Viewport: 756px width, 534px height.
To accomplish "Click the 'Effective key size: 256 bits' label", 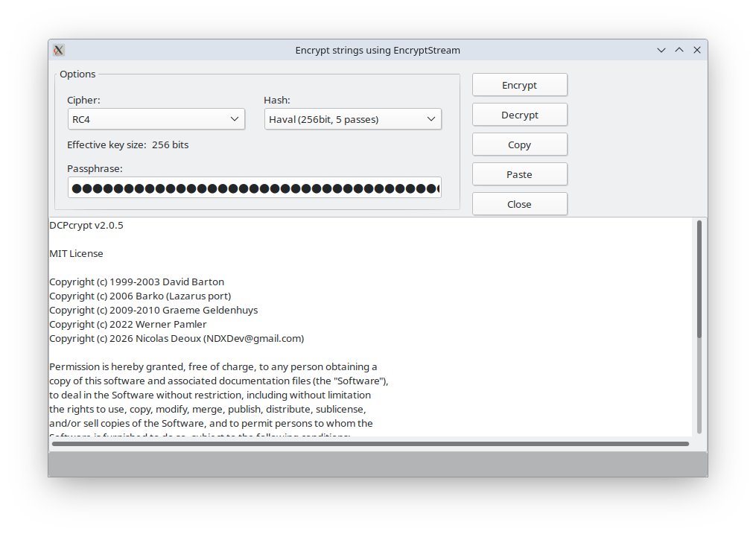I will click(x=128, y=145).
